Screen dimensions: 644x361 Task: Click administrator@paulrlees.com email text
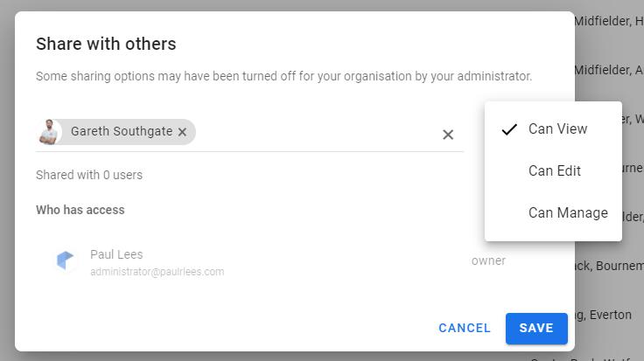pyautogui.click(x=157, y=272)
